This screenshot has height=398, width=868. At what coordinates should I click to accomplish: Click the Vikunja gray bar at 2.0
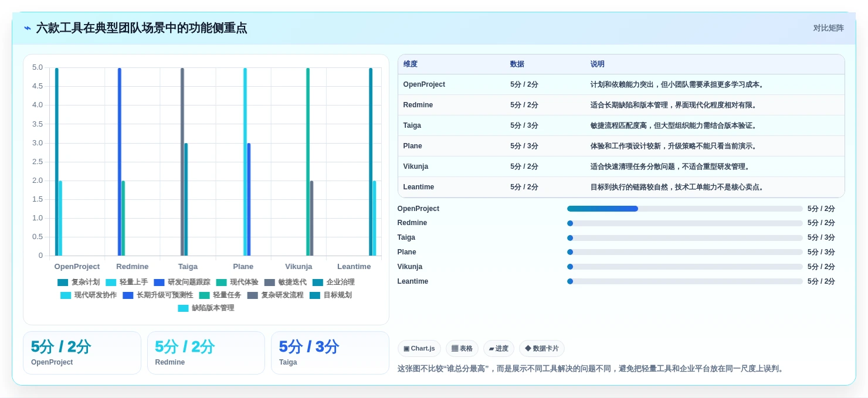pos(311,218)
